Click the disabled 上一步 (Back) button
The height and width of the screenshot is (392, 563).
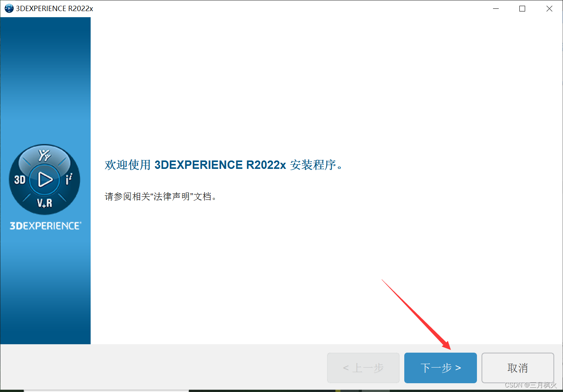[363, 368]
